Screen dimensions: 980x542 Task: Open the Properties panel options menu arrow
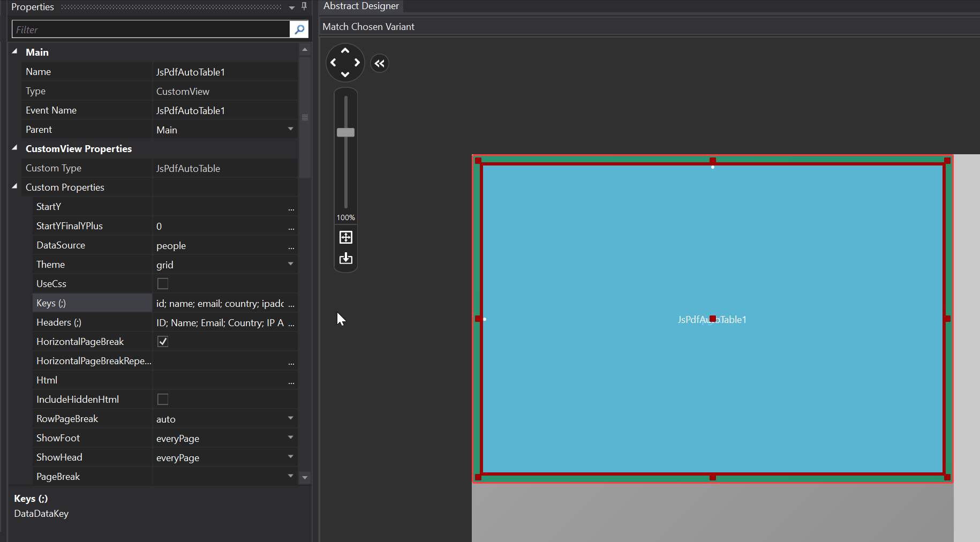pos(292,7)
